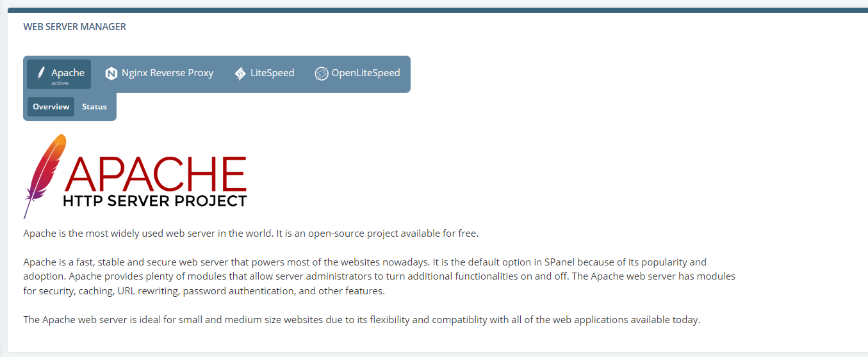868x357 pixels.
Task: Click the red APACHE wordmark
Action: tap(155, 173)
